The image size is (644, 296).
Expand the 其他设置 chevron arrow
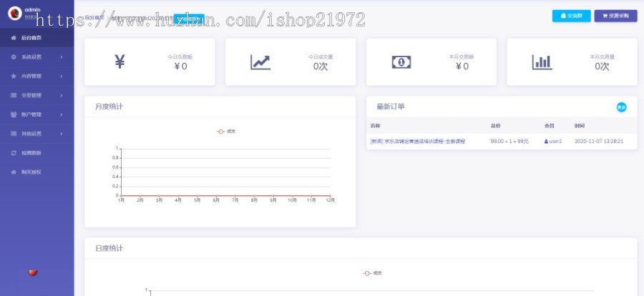pyautogui.click(x=62, y=134)
